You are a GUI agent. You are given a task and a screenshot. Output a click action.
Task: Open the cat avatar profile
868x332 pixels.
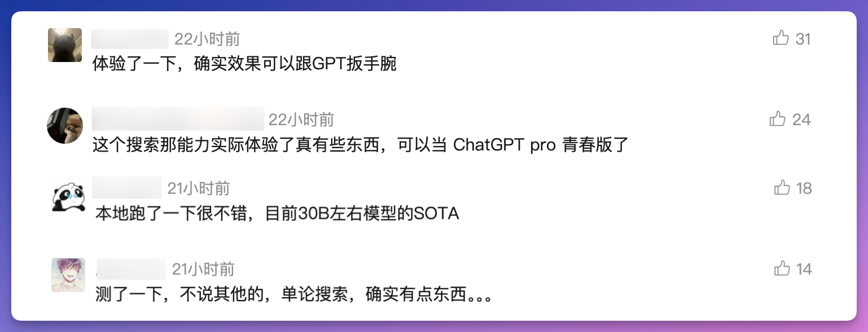(65, 45)
